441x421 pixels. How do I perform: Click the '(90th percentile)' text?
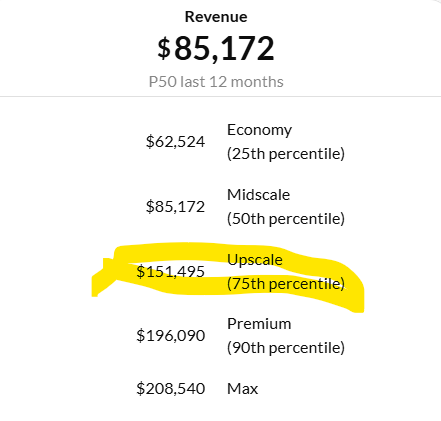[286, 348]
